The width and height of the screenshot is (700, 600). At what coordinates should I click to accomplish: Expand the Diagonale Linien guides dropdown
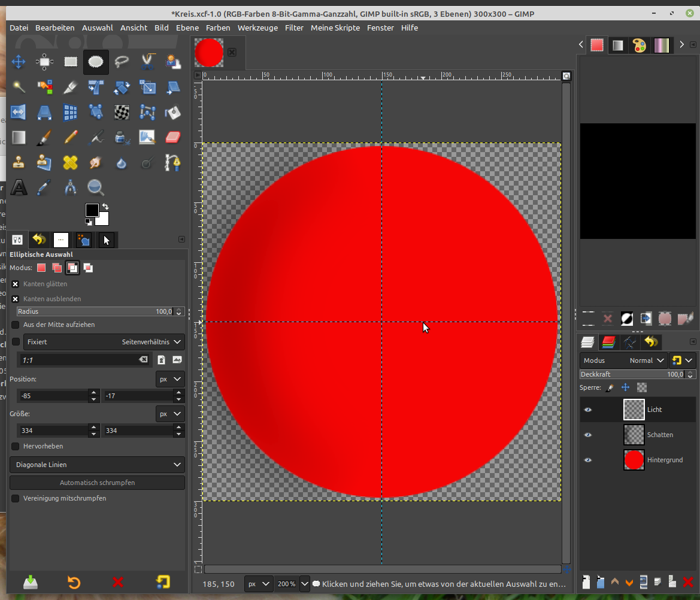click(97, 465)
